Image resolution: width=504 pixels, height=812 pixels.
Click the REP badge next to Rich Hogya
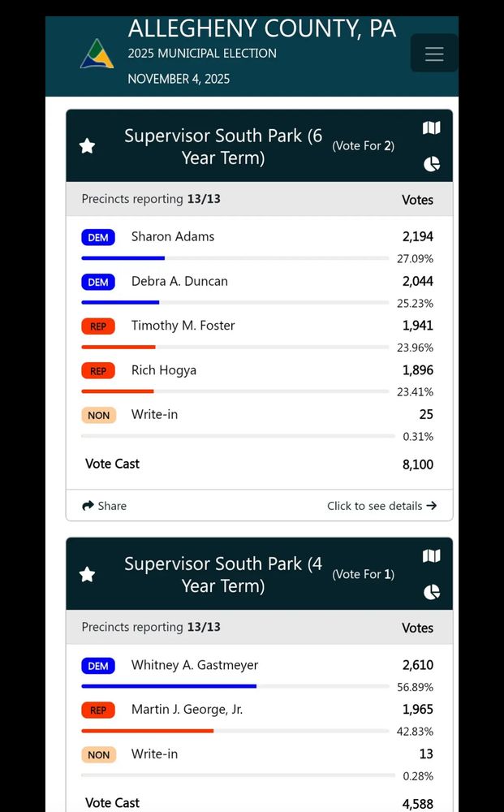pos(97,371)
